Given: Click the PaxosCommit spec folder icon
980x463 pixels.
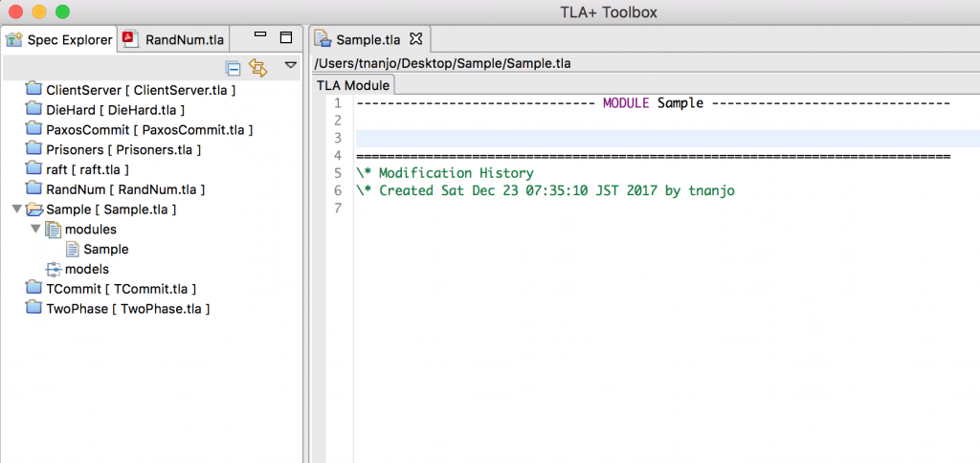Looking at the screenshot, I should (33, 129).
